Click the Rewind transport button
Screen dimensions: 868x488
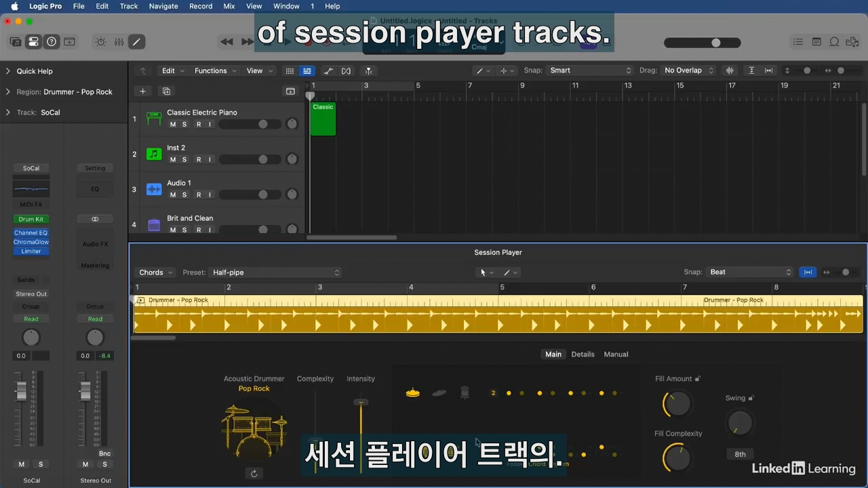tap(227, 42)
